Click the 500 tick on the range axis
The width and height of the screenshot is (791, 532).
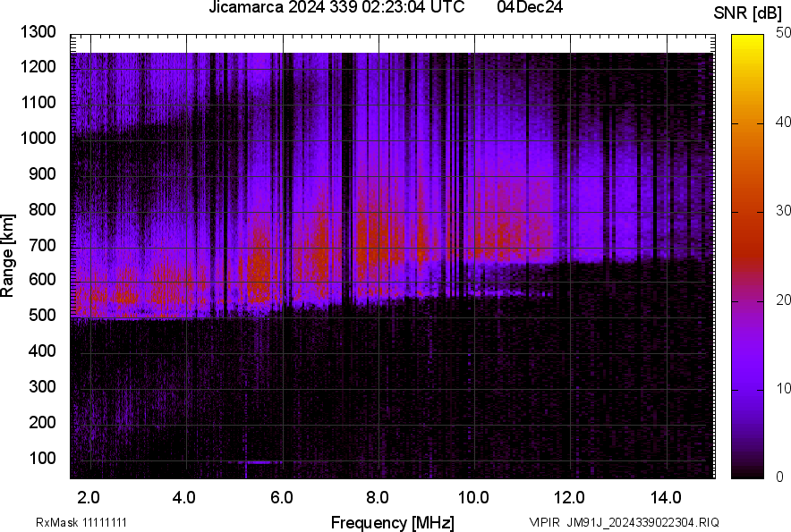pyautogui.click(x=42, y=316)
